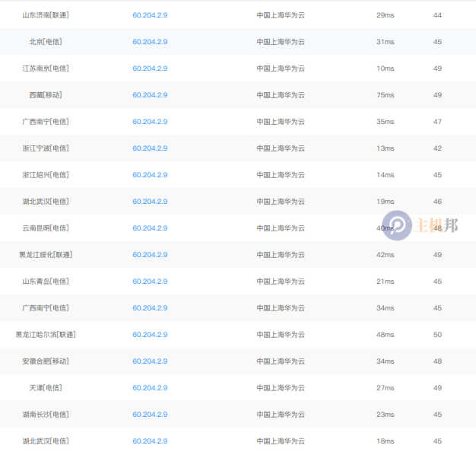
Task: Open IP 60.204.2.9 in 黑龙江绥化[联通] row
Action: point(150,255)
